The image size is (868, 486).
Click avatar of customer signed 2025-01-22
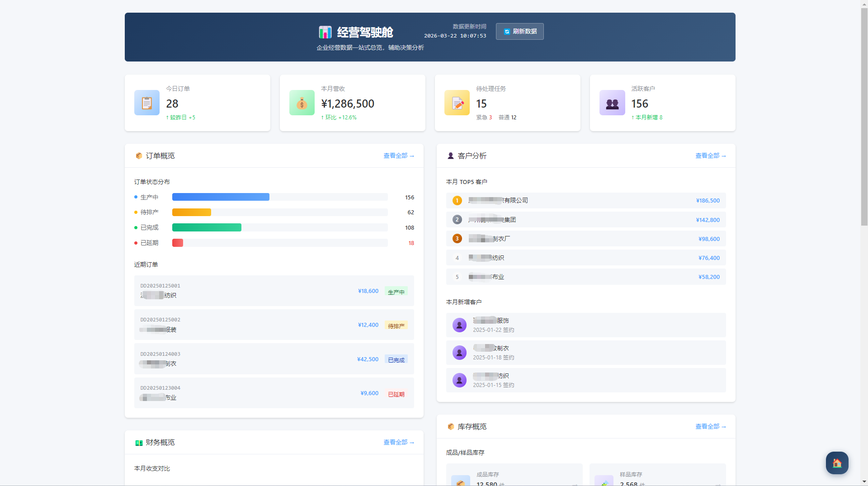coord(459,325)
